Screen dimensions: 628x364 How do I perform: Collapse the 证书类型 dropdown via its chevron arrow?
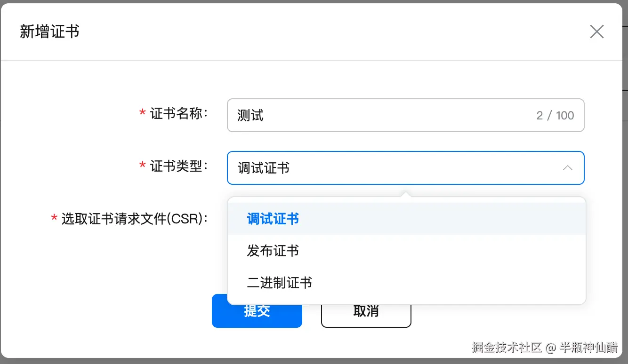click(x=568, y=168)
